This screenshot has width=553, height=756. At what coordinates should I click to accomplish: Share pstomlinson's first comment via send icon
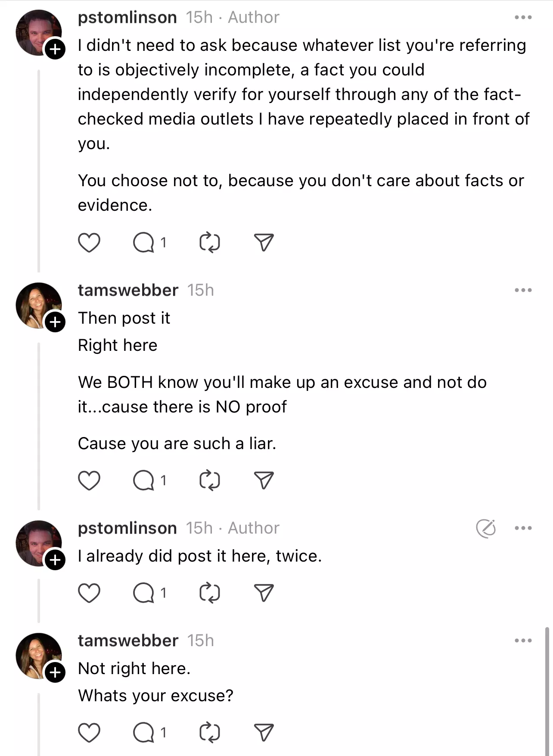pos(264,242)
